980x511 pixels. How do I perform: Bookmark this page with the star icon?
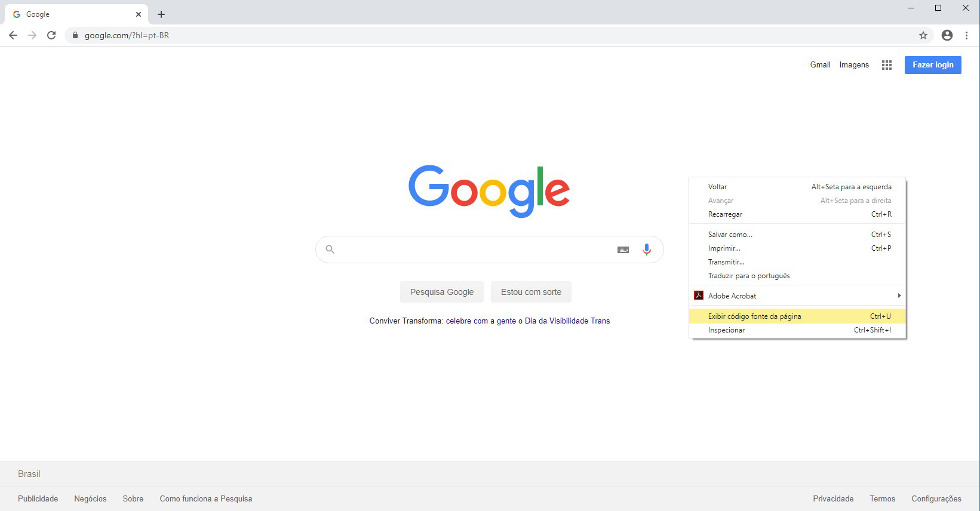click(x=923, y=35)
